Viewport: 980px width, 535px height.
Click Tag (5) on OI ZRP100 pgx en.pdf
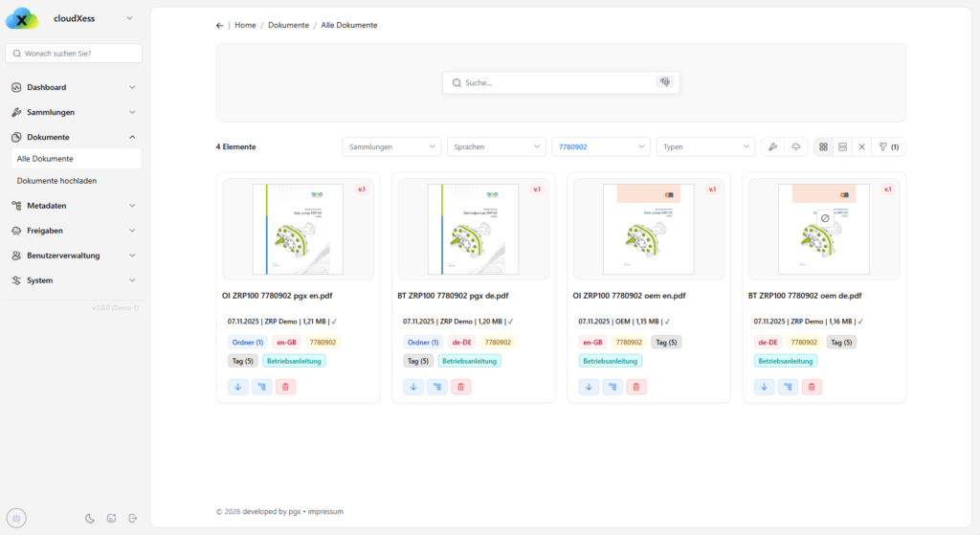pos(242,361)
